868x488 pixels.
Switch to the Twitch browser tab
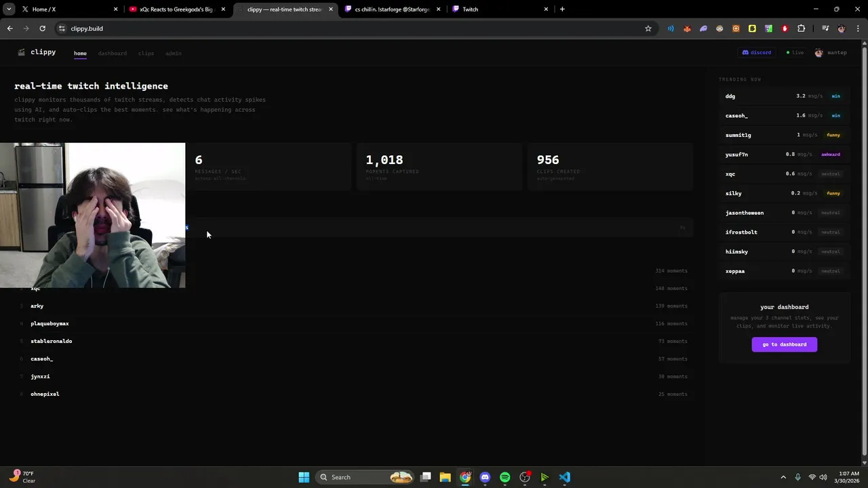click(x=500, y=9)
